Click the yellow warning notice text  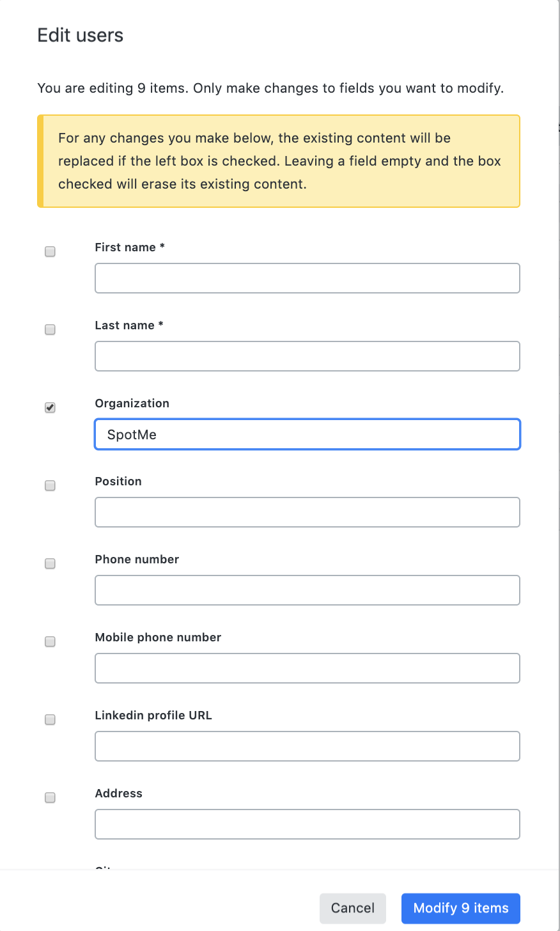point(279,161)
